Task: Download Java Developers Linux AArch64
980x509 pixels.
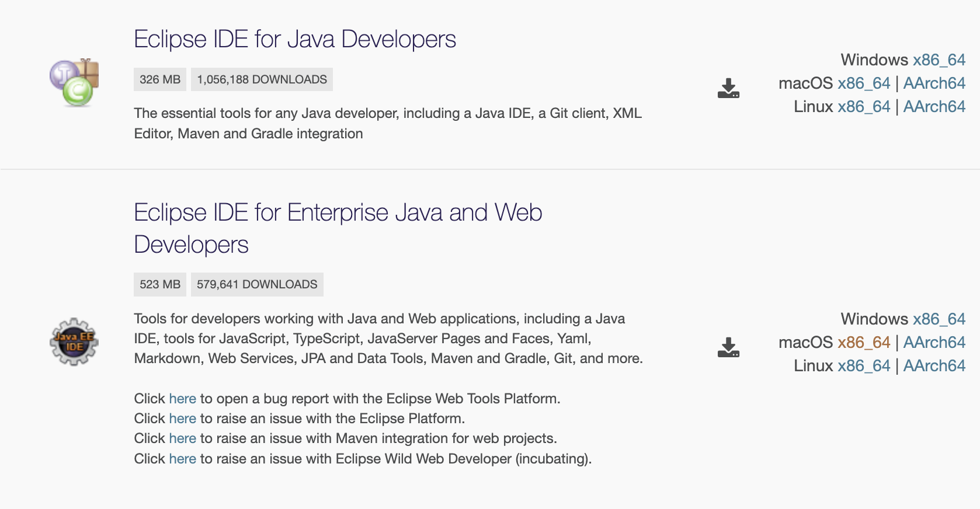Action: [934, 106]
